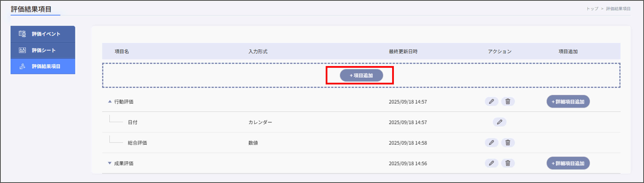This screenshot has width=644, height=183.
Task: Click the trash delete icon for 行動評価
Action: (508, 102)
